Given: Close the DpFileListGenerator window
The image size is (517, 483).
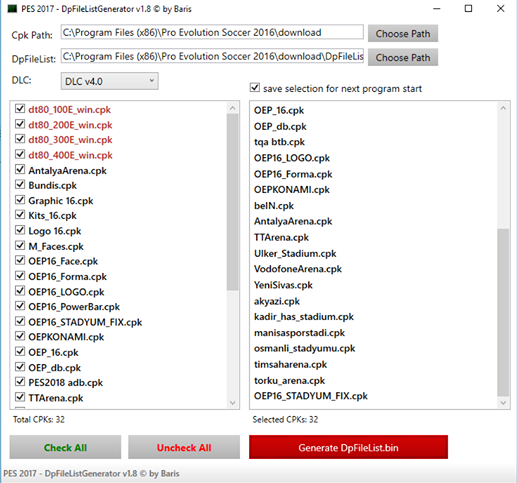Looking at the screenshot, I should [x=500, y=9].
